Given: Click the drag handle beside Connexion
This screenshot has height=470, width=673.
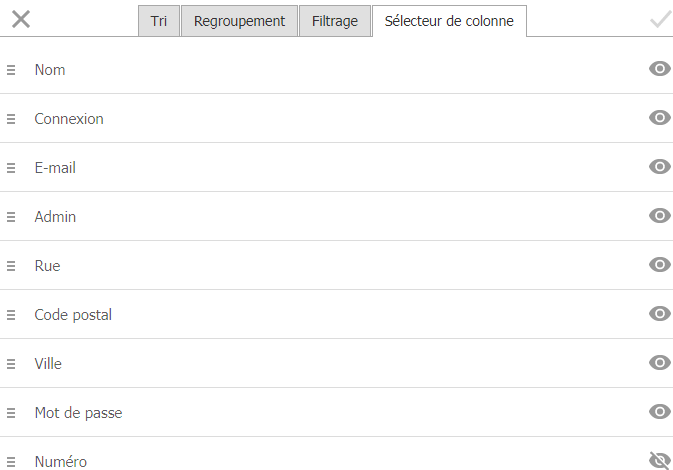Looking at the screenshot, I should tap(11, 119).
